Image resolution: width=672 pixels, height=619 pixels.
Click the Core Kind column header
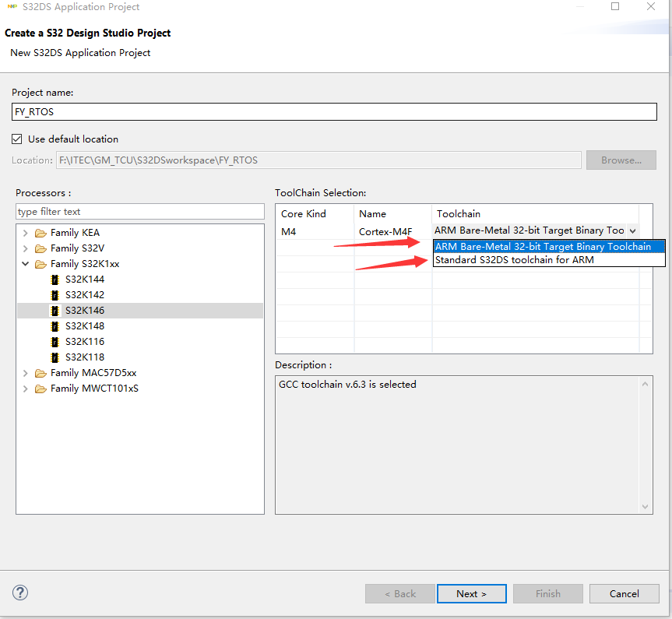pos(315,214)
